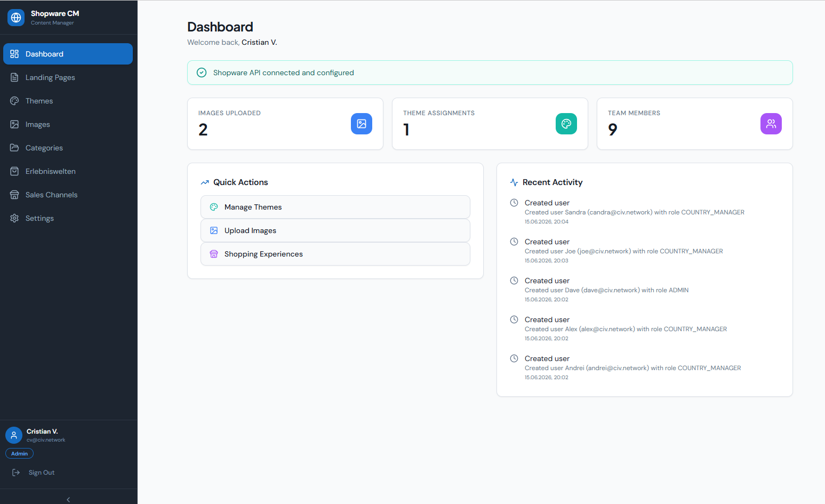
Task: Click 'Shopware API connected and configured' message
Action: [284, 73]
